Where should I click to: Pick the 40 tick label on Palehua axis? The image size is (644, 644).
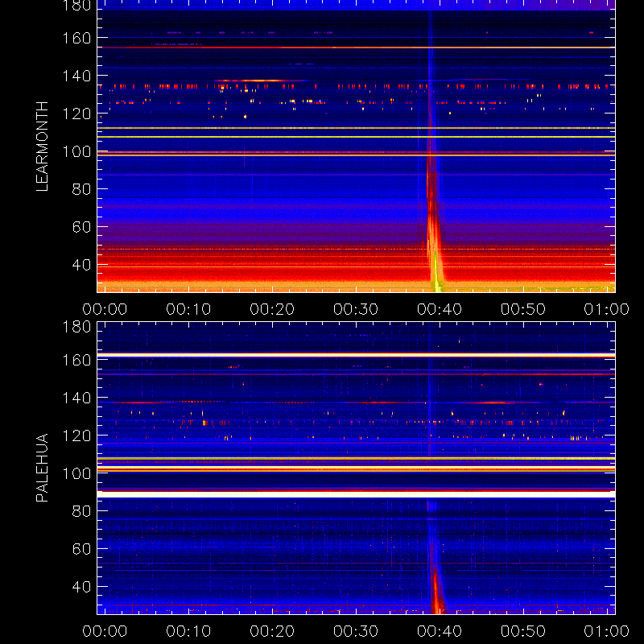tap(81, 587)
